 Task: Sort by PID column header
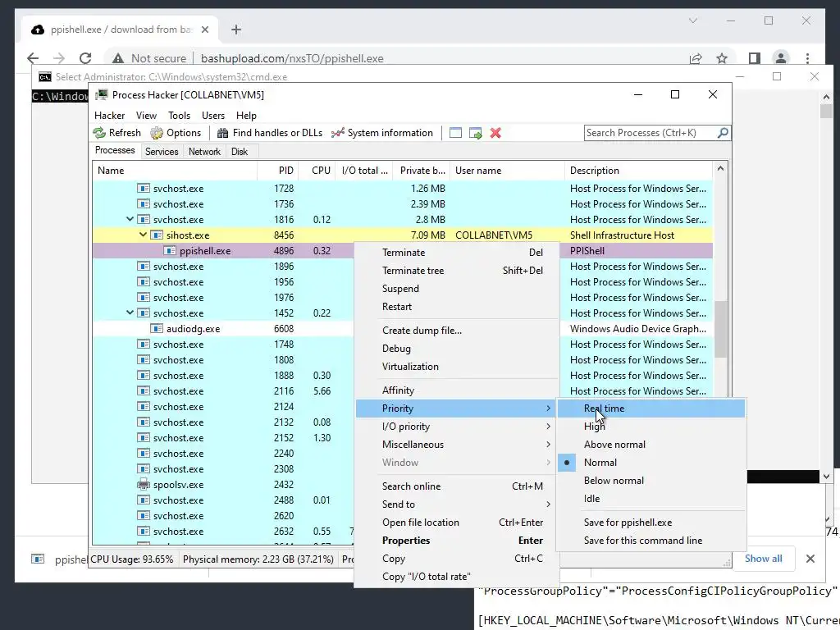pyautogui.click(x=277, y=171)
